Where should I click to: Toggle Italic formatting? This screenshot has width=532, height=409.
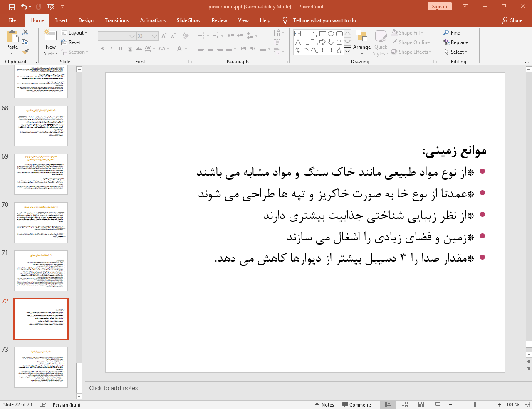111,49
